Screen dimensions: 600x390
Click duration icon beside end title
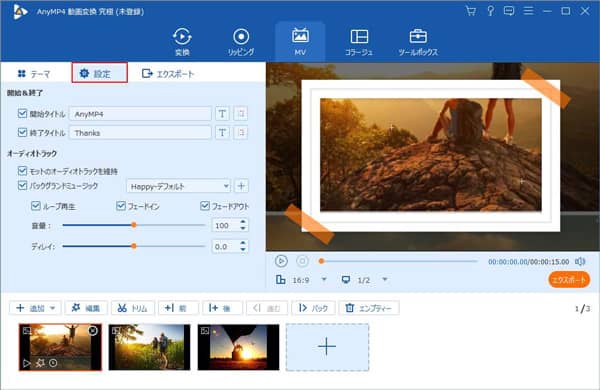click(x=241, y=132)
